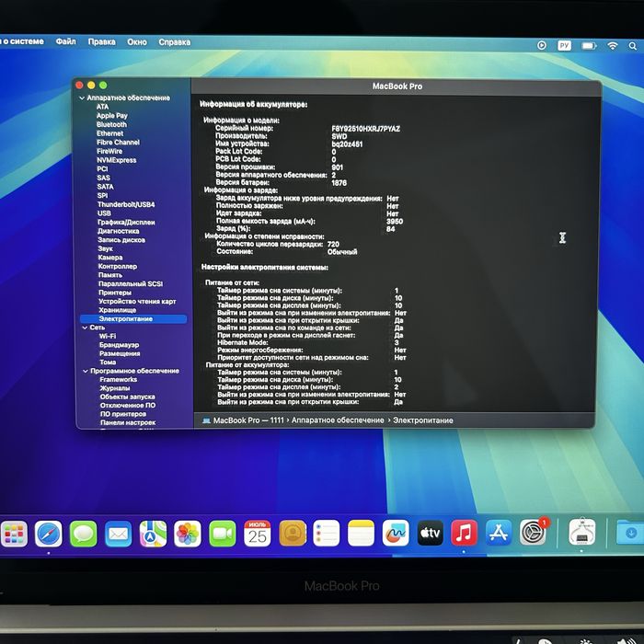This screenshot has height=644, width=644.
Task: Select Bluetooth in sidebar
Action: pyautogui.click(x=111, y=124)
